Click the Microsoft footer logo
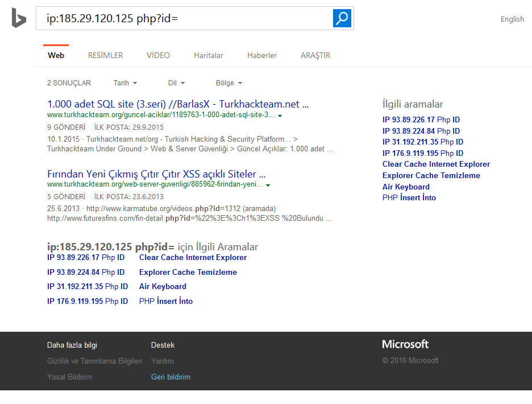The width and height of the screenshot is (532, 404). pos(405,344)
